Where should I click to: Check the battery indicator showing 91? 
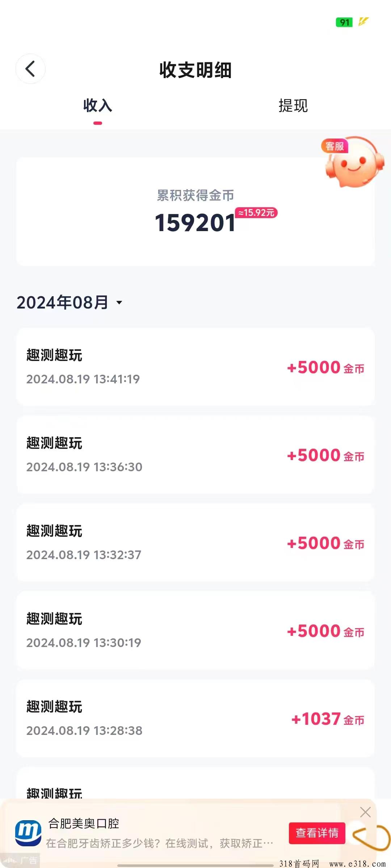[344, 22]
